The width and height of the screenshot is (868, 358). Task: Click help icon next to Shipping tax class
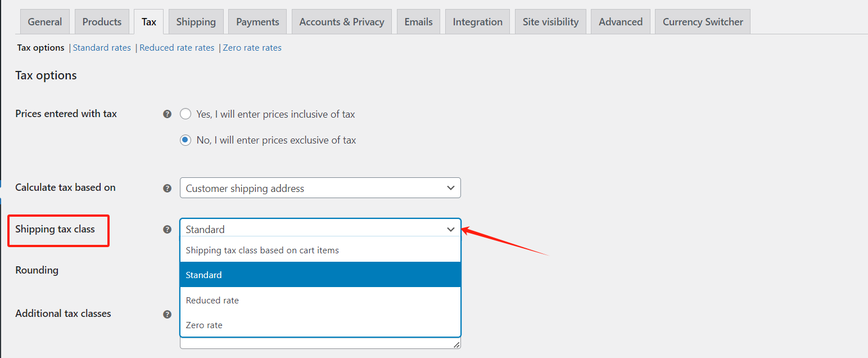tap(167, 229)
